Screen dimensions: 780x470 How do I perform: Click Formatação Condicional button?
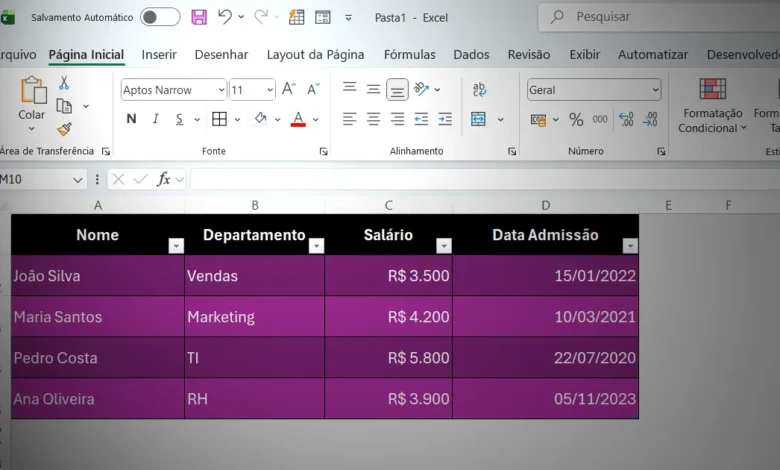(712, 105)
